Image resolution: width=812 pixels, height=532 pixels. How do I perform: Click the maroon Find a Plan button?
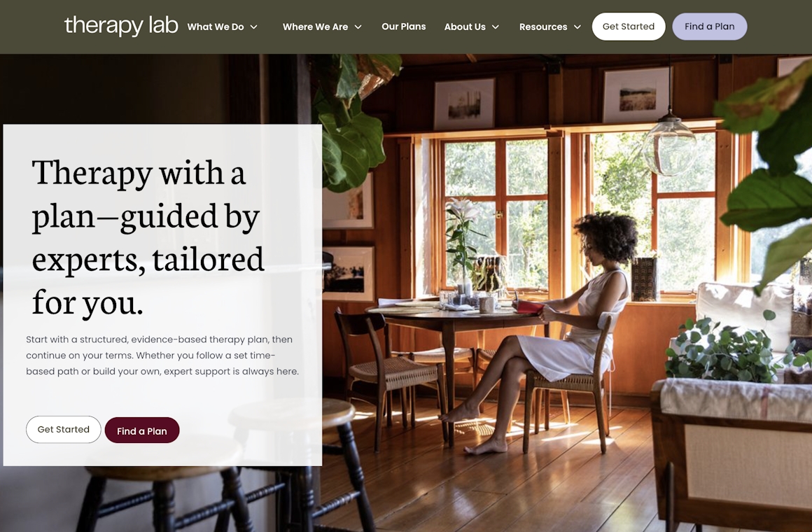coord(142,430)
